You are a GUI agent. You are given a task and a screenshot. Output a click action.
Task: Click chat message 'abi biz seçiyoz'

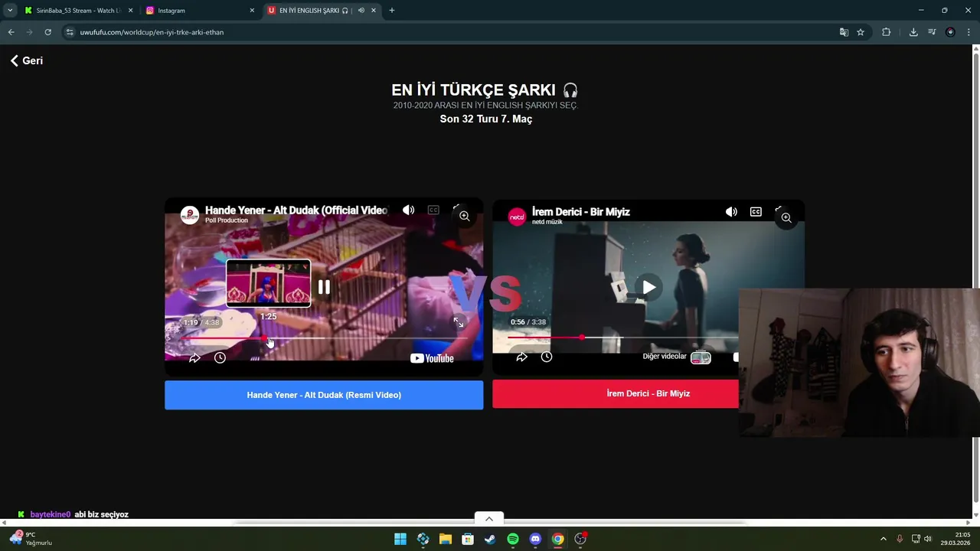(101, 514)
